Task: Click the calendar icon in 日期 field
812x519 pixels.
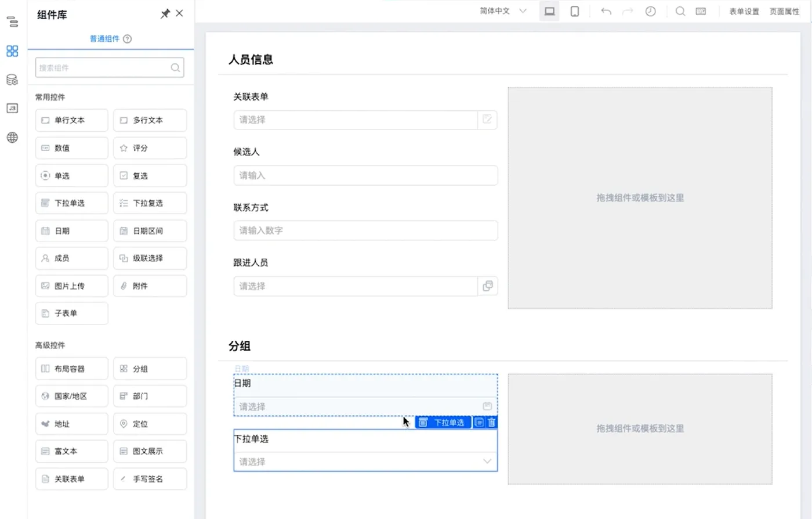Action: click(x=487, y=406)
